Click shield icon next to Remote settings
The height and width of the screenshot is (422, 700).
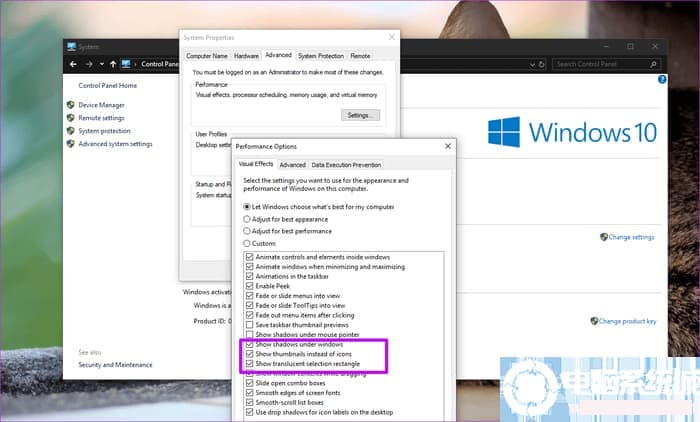[x=71, y=118]
